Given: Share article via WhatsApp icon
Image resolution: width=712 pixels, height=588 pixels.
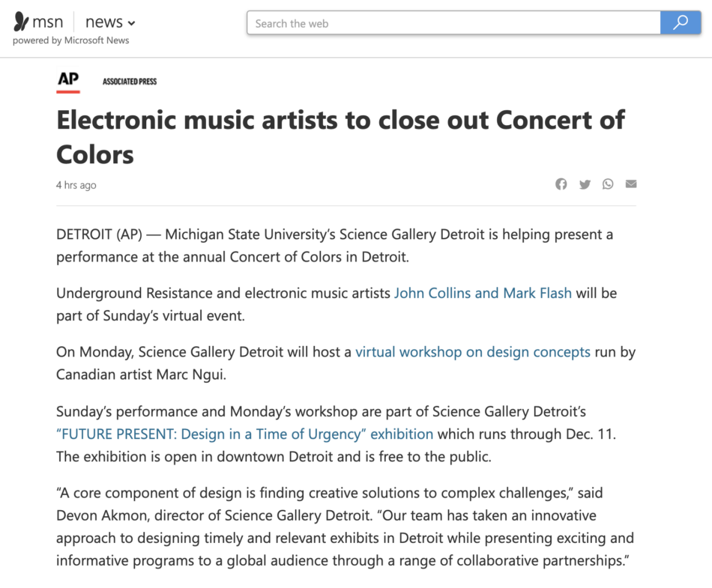Looking at the screenshot, I should coord(608,184).
